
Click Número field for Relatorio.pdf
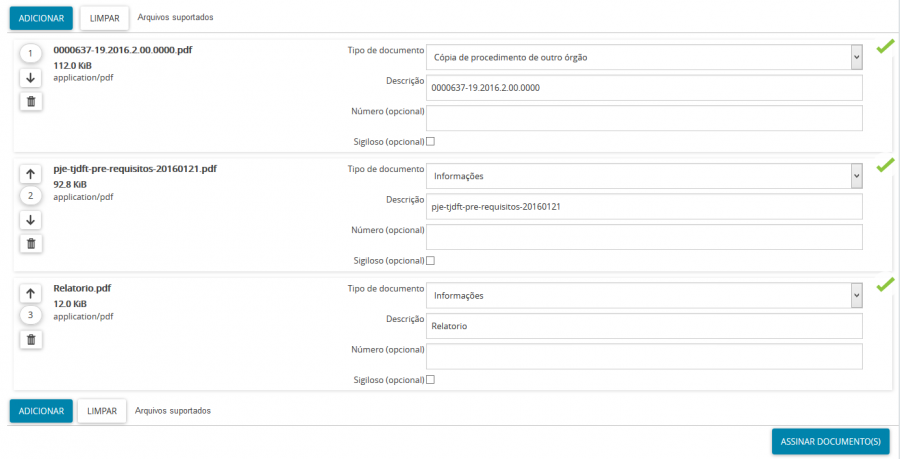click(x=644, y=357)
